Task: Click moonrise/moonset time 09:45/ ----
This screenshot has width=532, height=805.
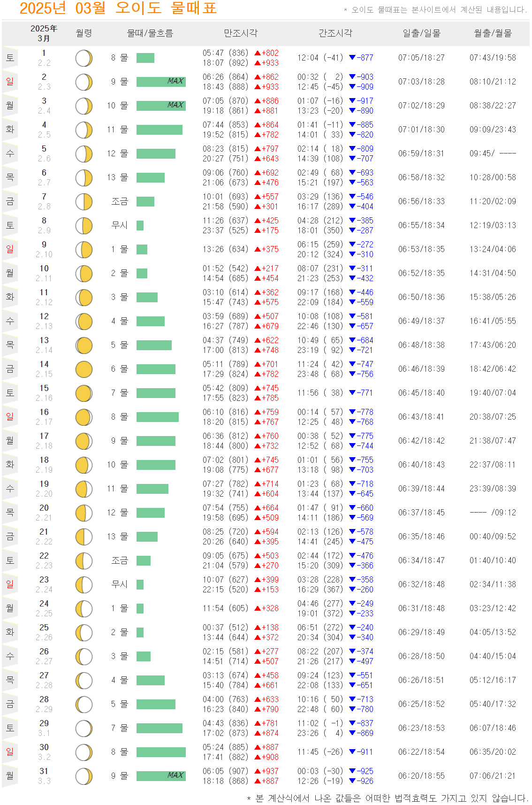Action: [493, 153]
